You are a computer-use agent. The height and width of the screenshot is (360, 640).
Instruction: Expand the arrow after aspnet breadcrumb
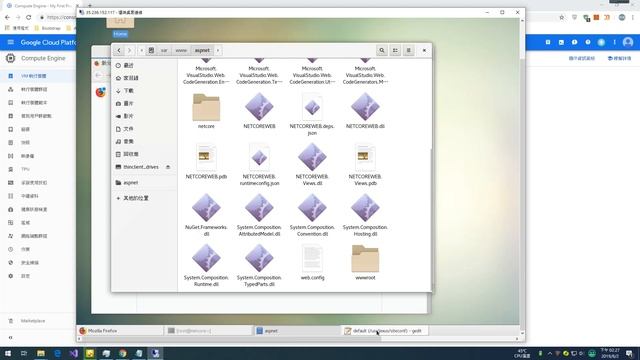(218, 50)
